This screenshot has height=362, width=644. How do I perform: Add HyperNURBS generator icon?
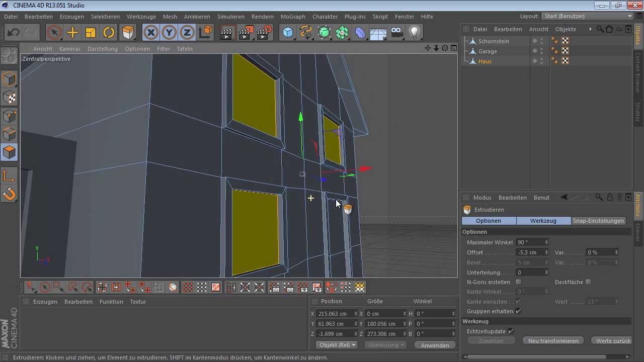(325, 33)
